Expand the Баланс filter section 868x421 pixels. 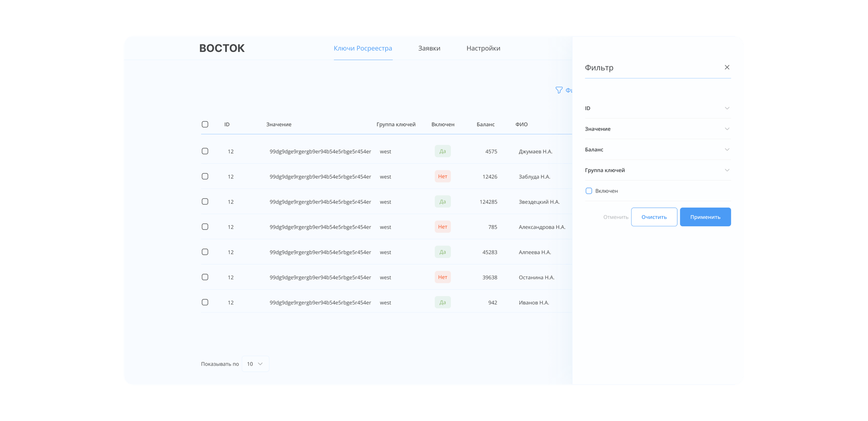tap(657, 150)
